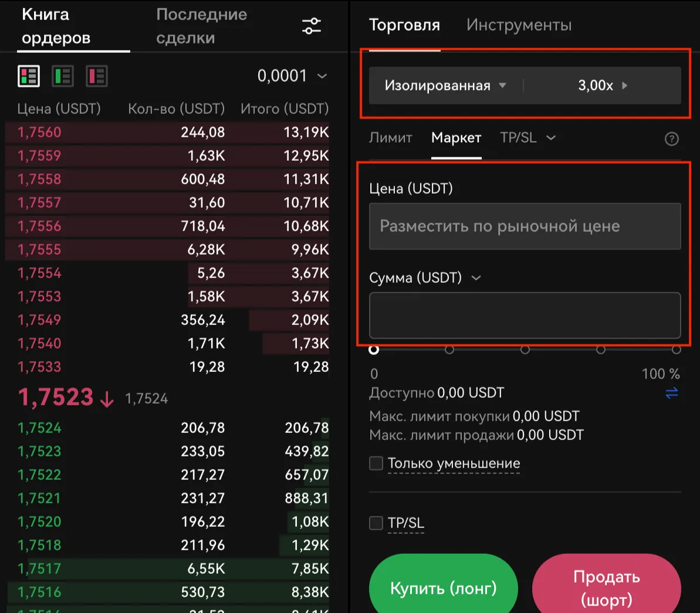Select sell-only red order book view
Screen dimensions: 700x613
97,76
